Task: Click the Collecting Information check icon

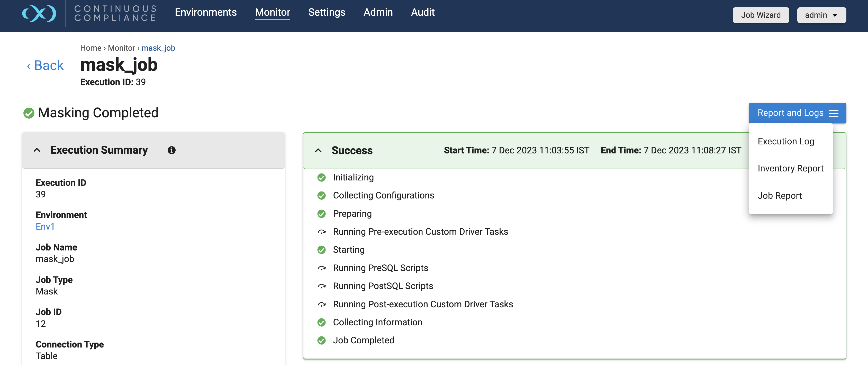Action: 321,323
